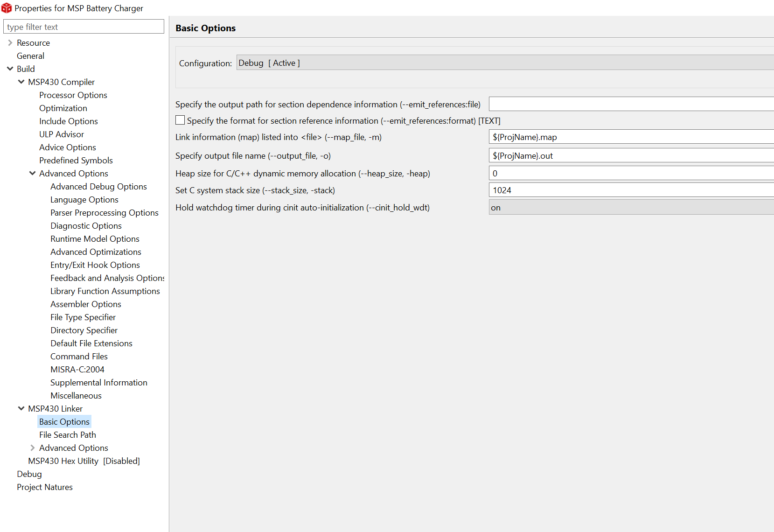Viewport: 774px width, 532px height.
Task: Open the ULP Advisor settings page
Action: tap(62, 134)
